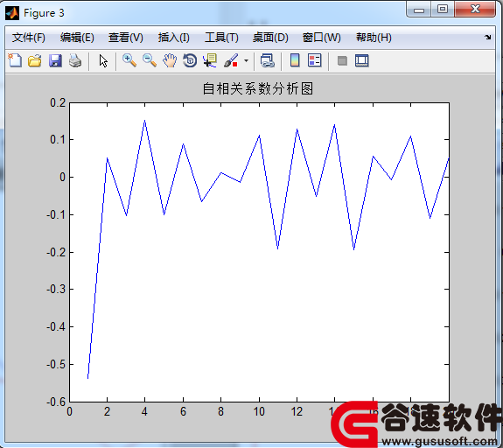Choose the Brush/Select Data tool
Viewport: 503px width, 448px height.
(x=231, y=60)
